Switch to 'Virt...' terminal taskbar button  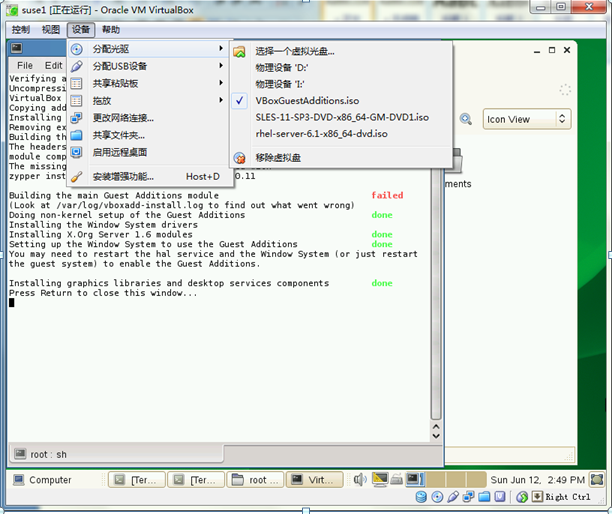pos(315,480)
